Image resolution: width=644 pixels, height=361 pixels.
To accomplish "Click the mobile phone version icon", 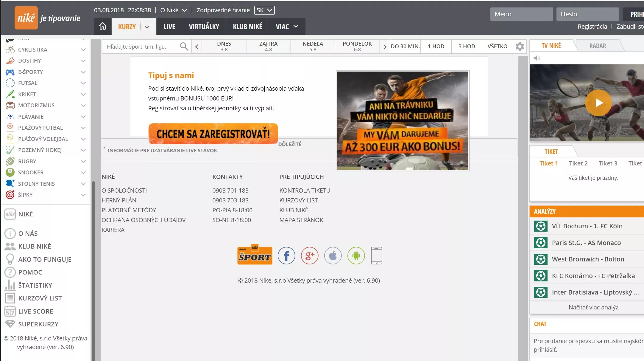I will (x=376, y=256).
